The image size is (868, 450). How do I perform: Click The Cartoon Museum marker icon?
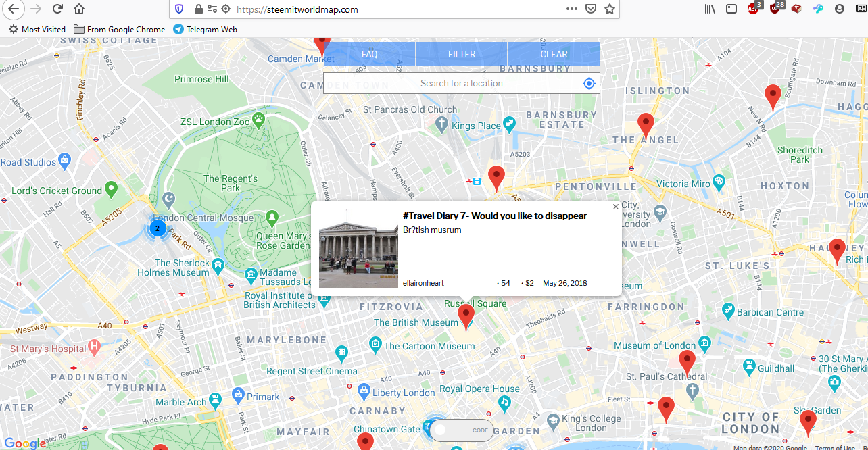[375, 346]
